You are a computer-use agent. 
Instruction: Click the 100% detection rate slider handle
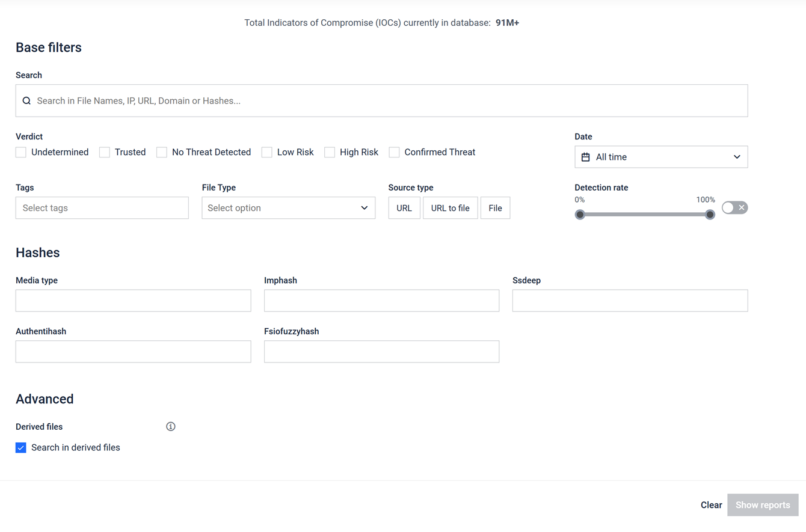[x=710, y=215]
